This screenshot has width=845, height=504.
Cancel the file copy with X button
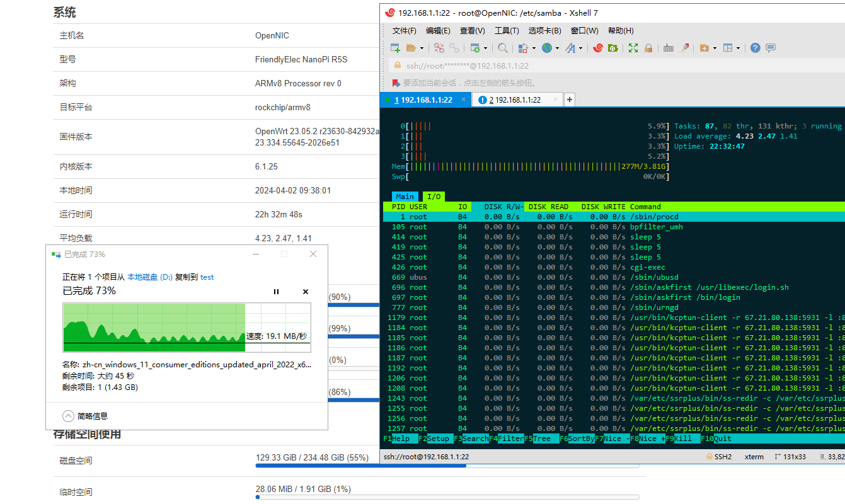(306, 292)
